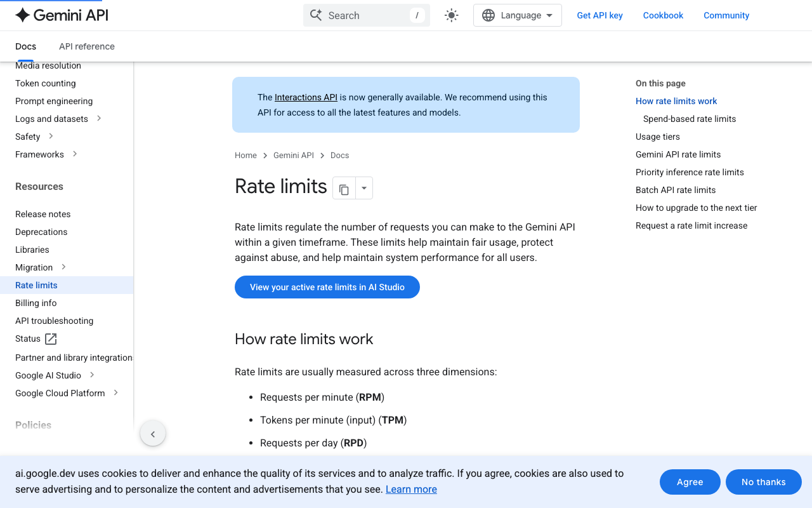
Task: Expand the Google Cloud Platform chevron
Action: 115,392
